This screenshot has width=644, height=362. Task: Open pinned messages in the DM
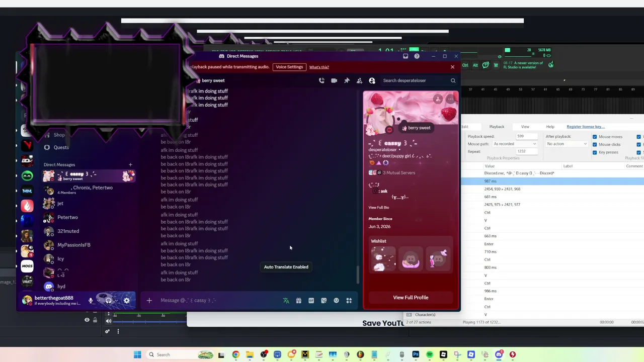point(347,80)
